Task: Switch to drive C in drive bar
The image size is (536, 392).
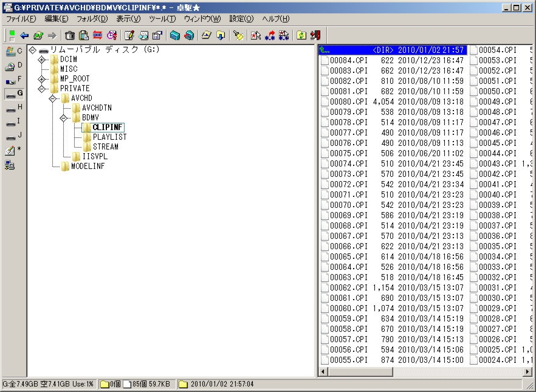Action: click(x=13, y=52)
